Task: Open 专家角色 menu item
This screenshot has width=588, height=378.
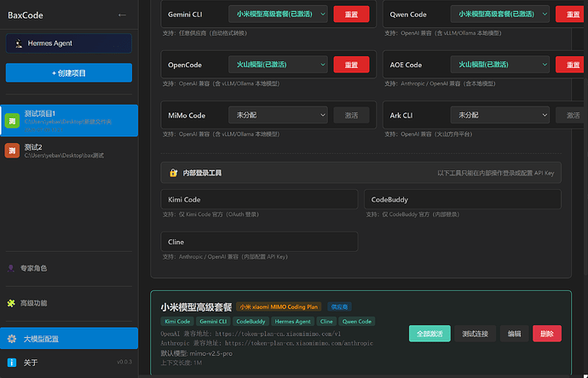Action: (x=69, y=268)
